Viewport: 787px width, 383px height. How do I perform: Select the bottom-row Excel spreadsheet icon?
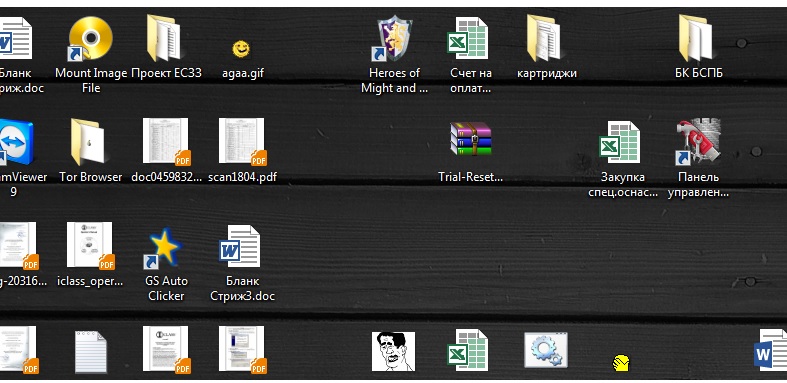468,350
